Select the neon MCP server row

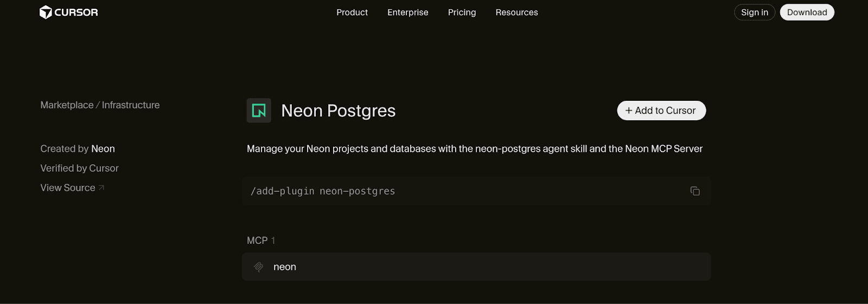(x=476, y=267)
